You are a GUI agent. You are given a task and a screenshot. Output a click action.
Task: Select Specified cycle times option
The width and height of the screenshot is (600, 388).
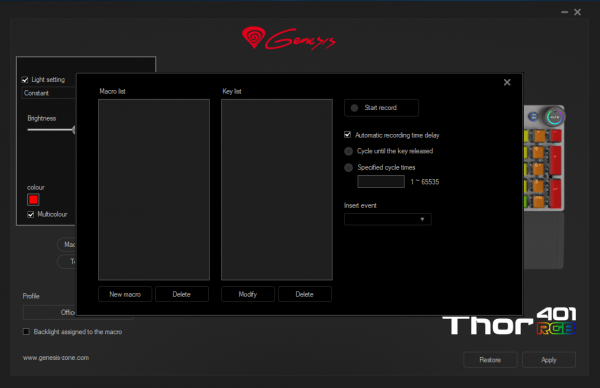pos(348,168)
